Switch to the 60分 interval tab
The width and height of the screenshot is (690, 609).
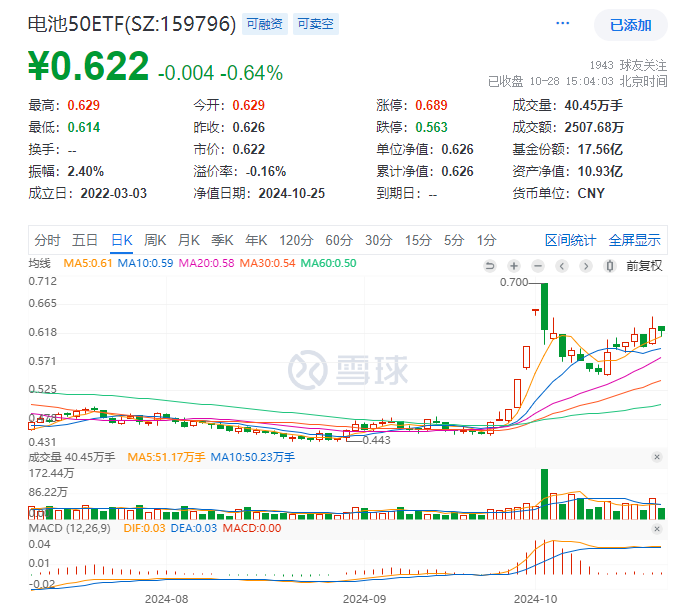(x=339, y=240)
